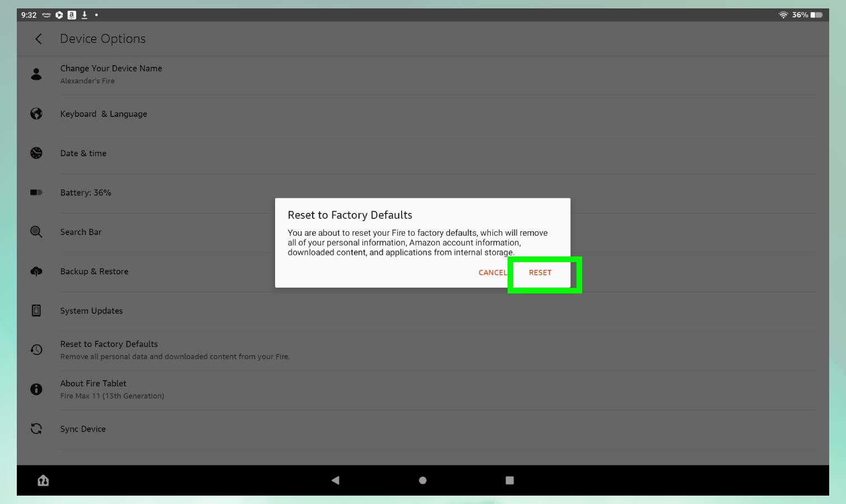Open Battery: 36% entry
The image size is (846, 504).
click(x=423, y=192)
